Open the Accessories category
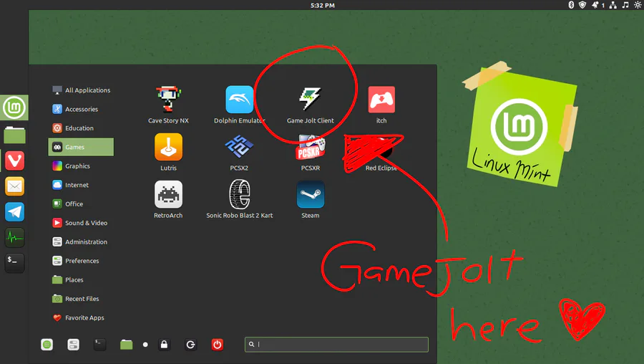644x364 pixels. (82, 109)
